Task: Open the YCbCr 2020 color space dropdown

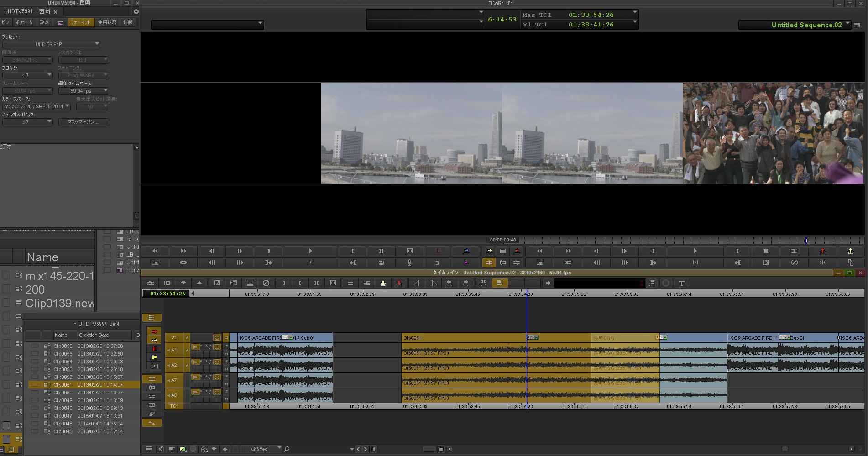Action: click(37, 106)
